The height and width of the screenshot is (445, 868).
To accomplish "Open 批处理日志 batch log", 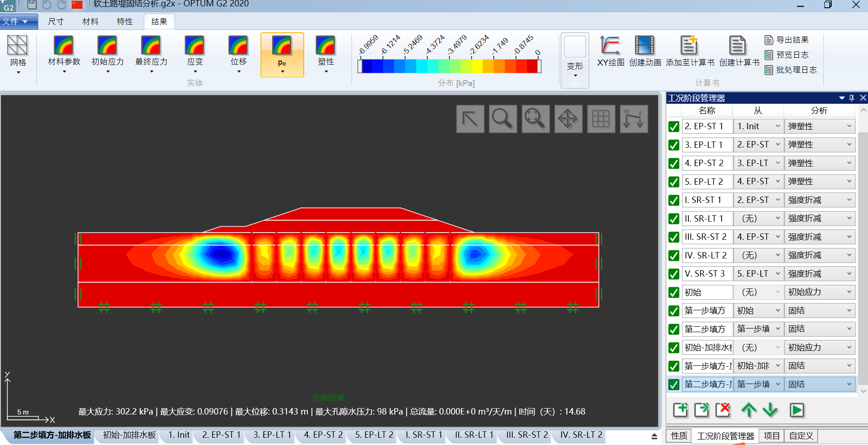I will (x=791, y=70).
